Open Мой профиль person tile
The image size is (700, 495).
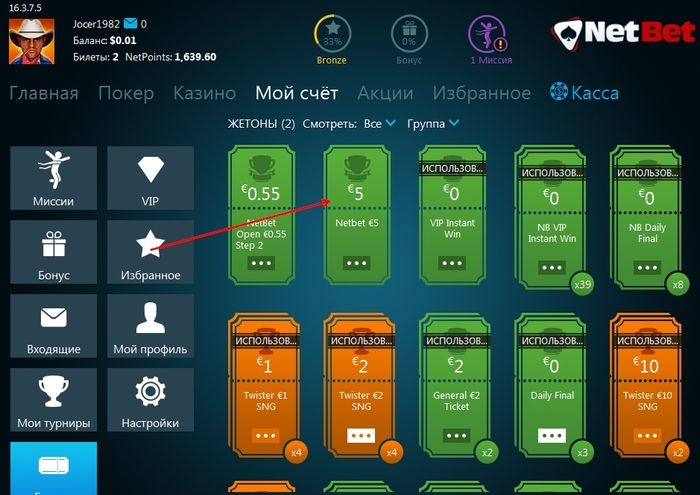click(x=150, y=326)
